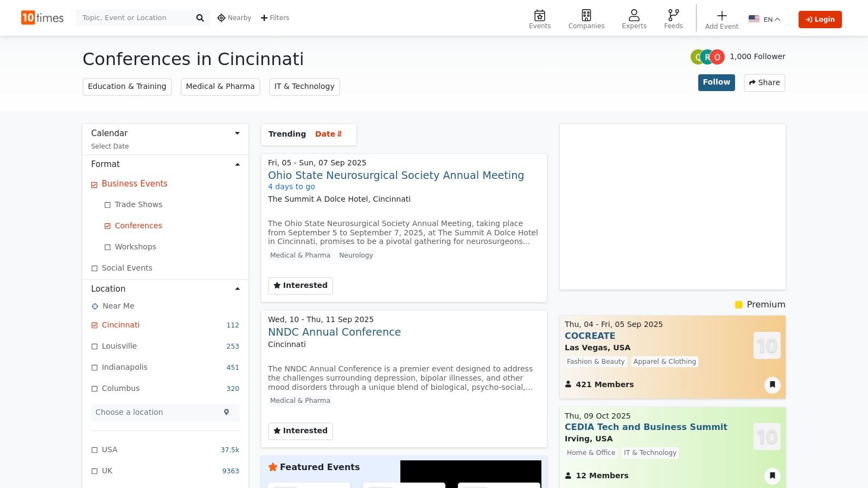
Task: Open the EN language selector
Action: tap(764, 20)
